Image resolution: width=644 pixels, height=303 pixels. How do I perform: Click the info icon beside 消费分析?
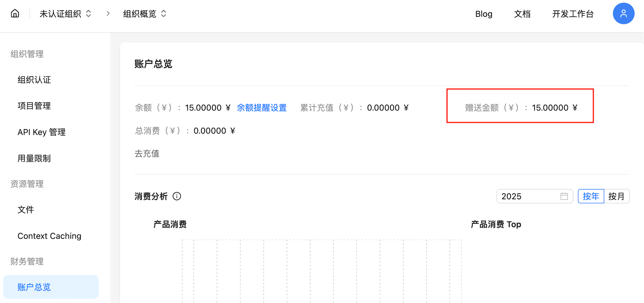pyautogui.click(x=177, y=196)
